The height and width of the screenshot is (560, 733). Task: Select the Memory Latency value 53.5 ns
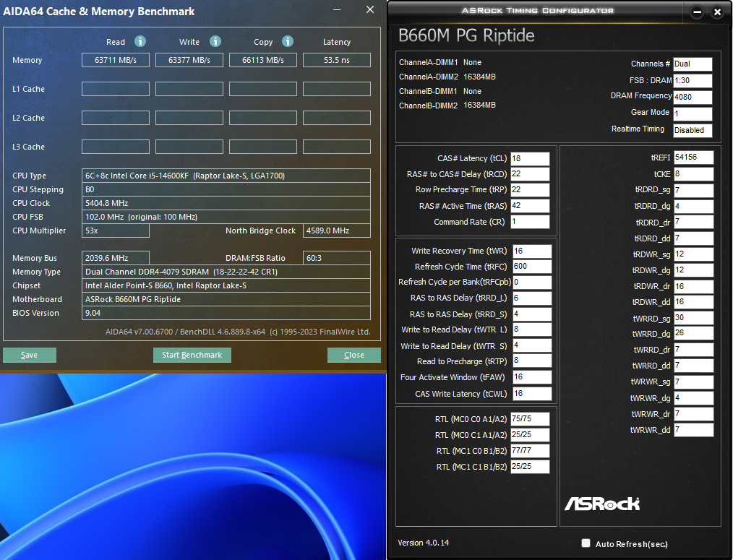coord(337,60)
